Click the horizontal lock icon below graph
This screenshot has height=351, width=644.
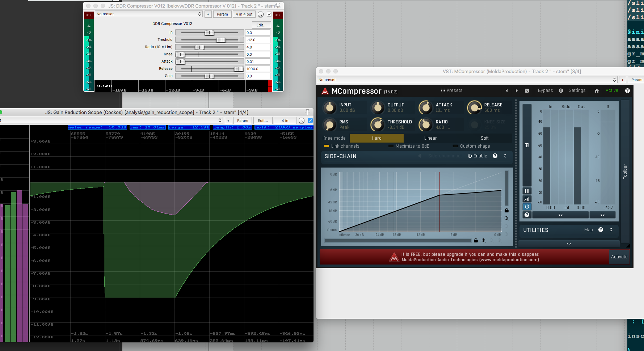click(476, 241)
